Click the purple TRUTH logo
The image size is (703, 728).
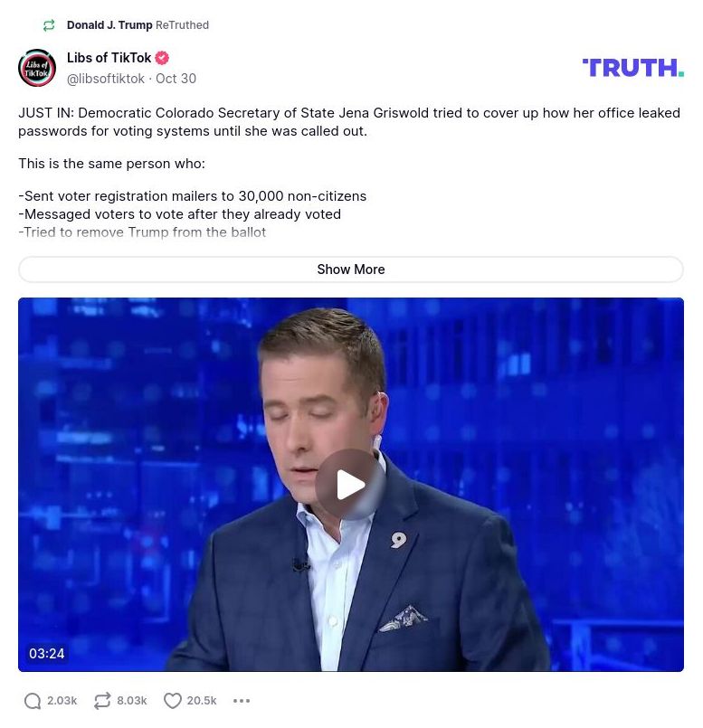pos(632,68)
